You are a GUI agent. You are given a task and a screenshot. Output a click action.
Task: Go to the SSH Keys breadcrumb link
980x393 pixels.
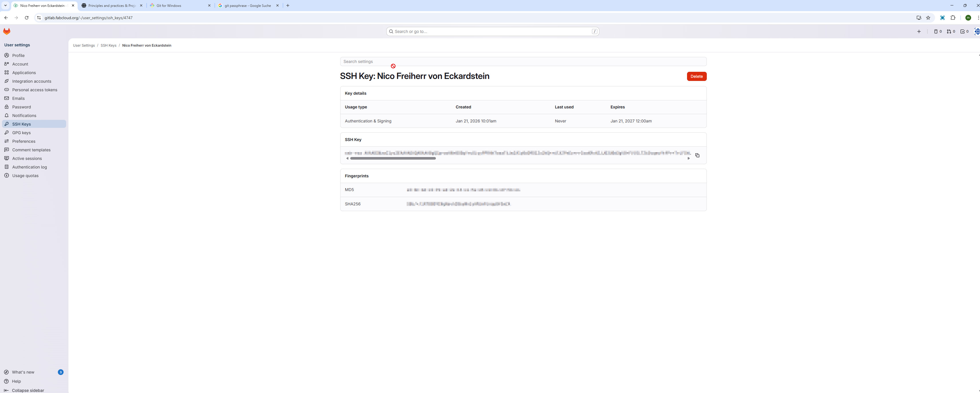tap(109, 45)
